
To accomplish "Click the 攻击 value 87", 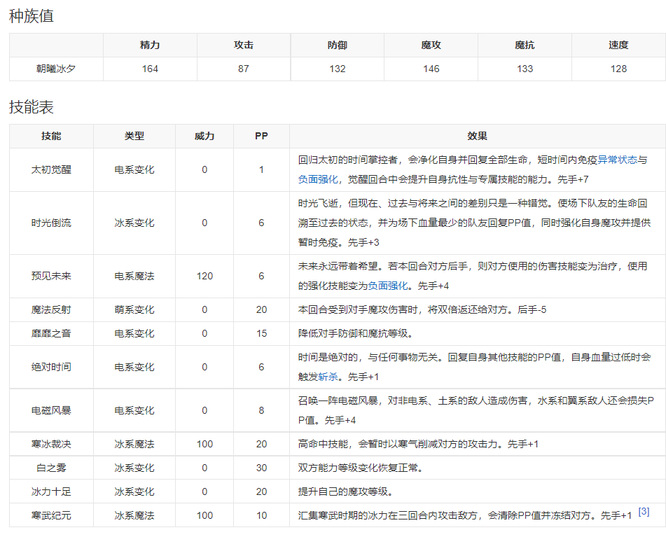I will (x=243, y=69).
